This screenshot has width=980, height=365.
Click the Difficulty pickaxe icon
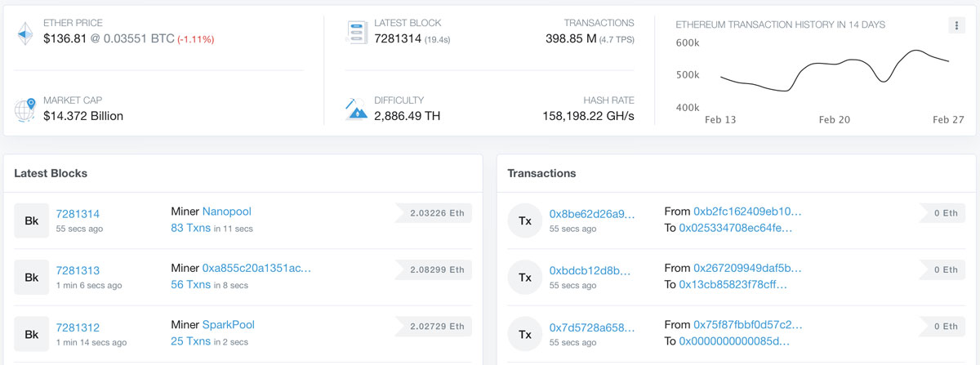pos(356,109)
